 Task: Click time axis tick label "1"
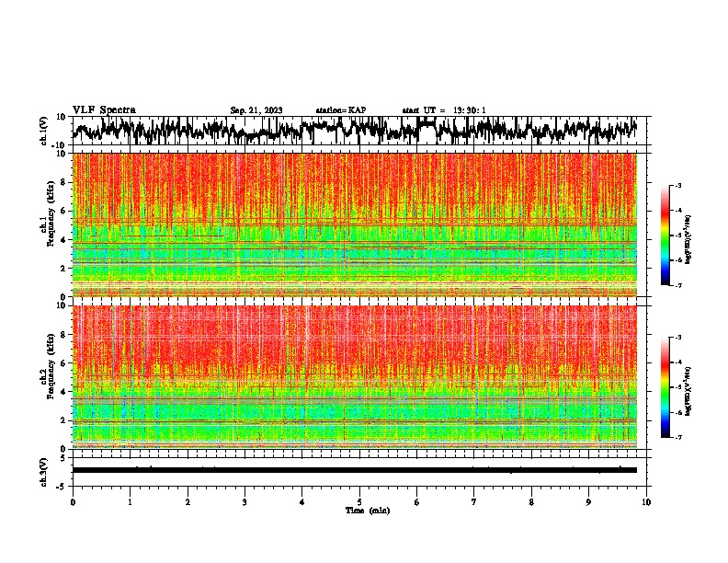coord(130,502)
